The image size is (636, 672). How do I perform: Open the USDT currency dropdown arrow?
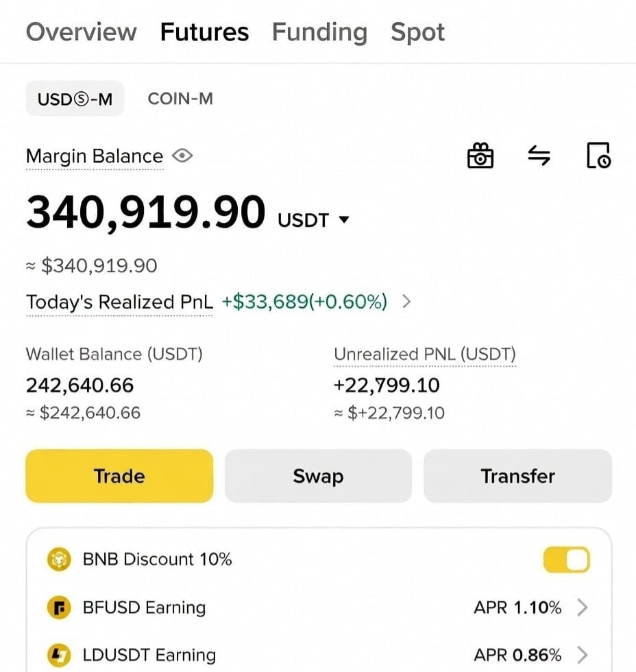point(344,219)
